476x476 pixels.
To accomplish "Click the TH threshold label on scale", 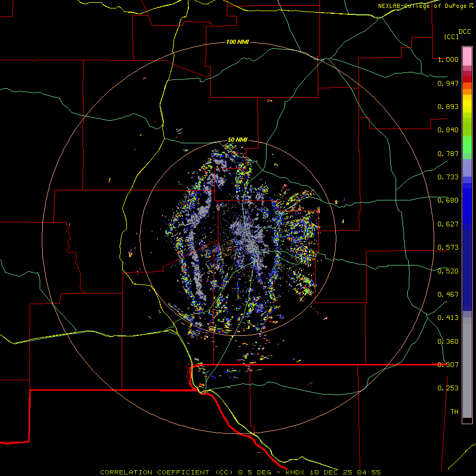I will (454, 412).
